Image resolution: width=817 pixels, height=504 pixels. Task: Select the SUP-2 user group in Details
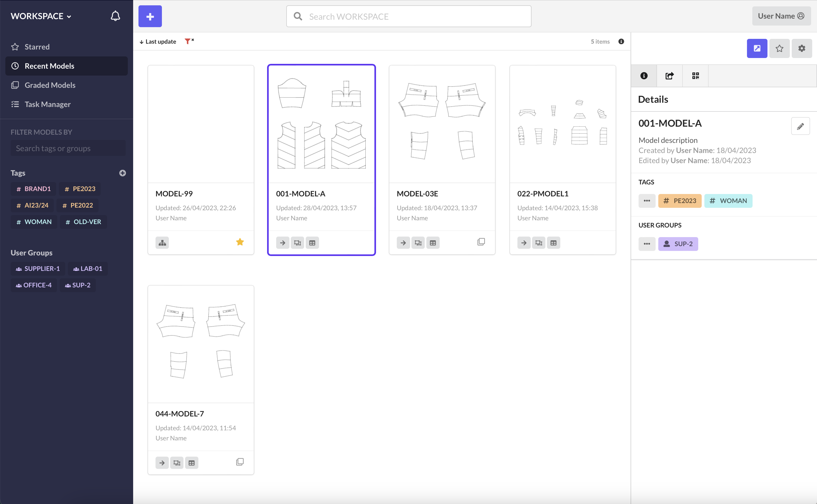coord(678,244)
